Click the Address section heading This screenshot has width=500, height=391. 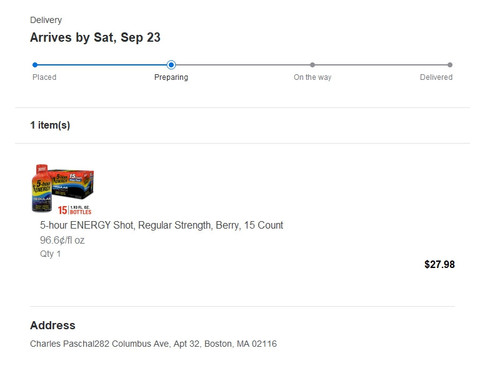[53, 325]
